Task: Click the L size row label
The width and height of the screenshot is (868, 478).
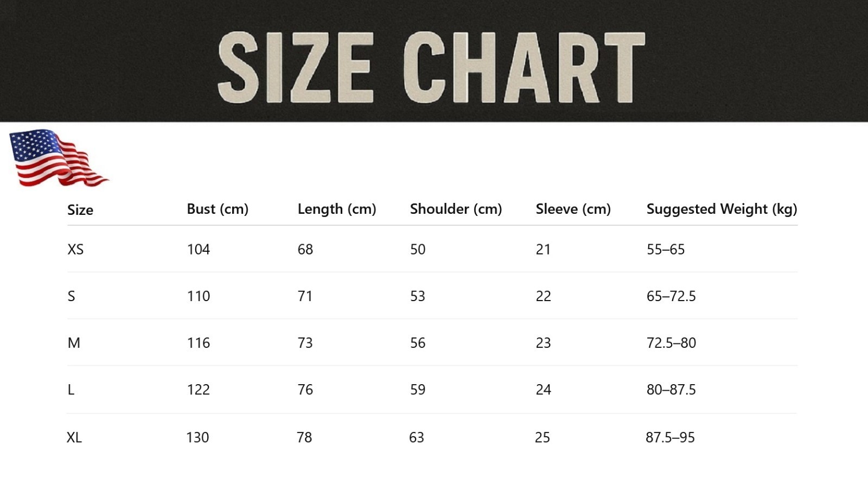Action: (x=71, y=390)
